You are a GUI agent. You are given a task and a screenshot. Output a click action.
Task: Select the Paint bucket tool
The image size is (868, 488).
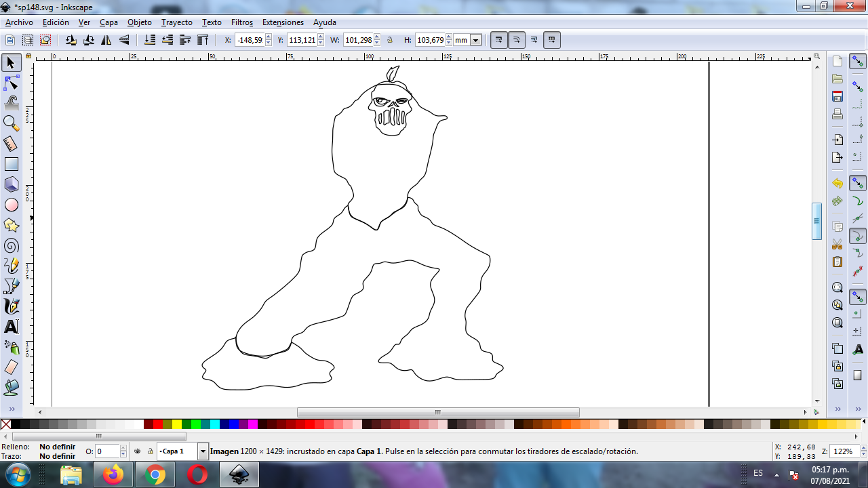click(x=11, y=388)
